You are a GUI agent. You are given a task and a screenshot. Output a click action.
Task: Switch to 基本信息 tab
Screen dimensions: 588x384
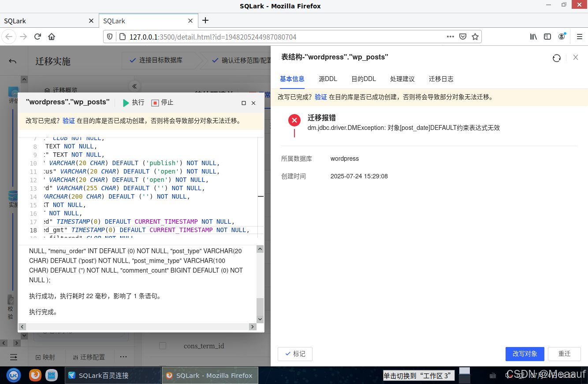click(x=292, y=79)
